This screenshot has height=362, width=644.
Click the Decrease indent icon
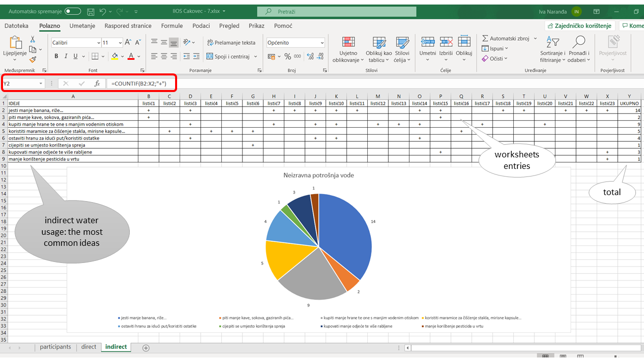coord(187,56)
